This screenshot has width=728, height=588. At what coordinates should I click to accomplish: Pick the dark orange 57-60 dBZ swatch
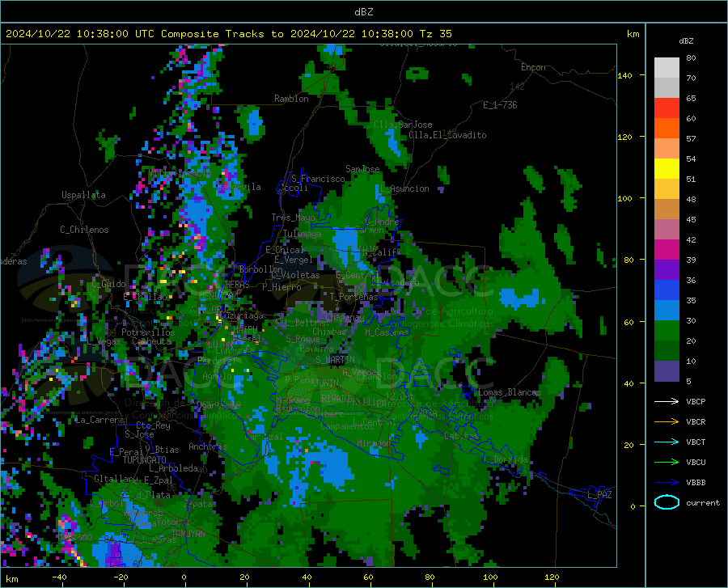(667, 129)
